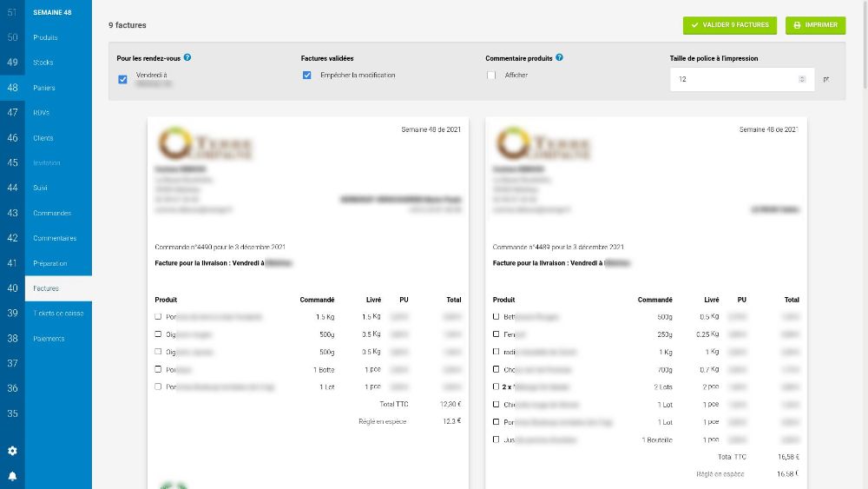Viewport: 868px width, 489px height.
Task: Switch to week 44 in sidebar
Action: 12,188
